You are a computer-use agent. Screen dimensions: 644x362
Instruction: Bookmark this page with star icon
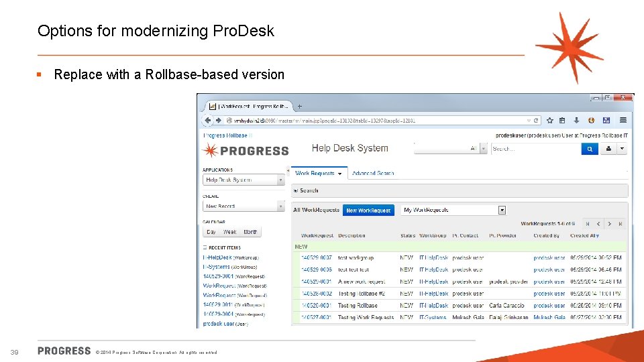click(x=550, y=120)
